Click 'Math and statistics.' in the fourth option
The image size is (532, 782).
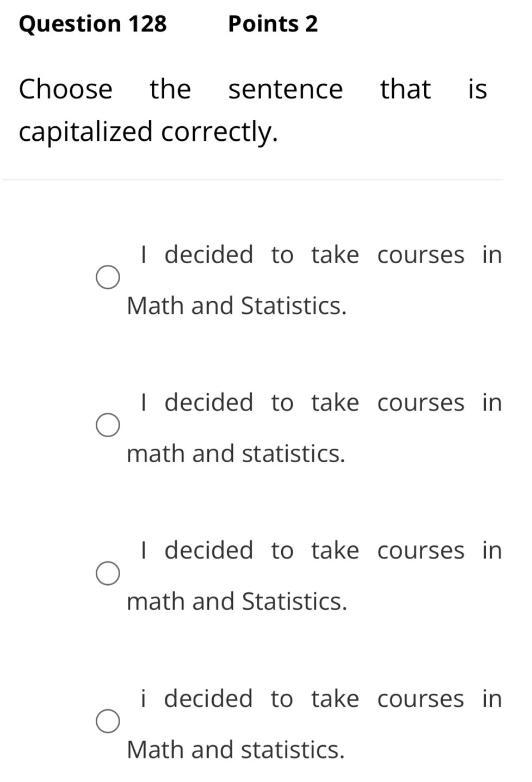click(x=236, y=748)
